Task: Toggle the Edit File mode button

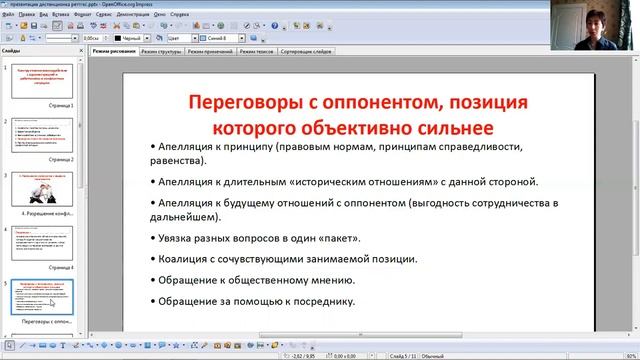Action: coord(58,26)
